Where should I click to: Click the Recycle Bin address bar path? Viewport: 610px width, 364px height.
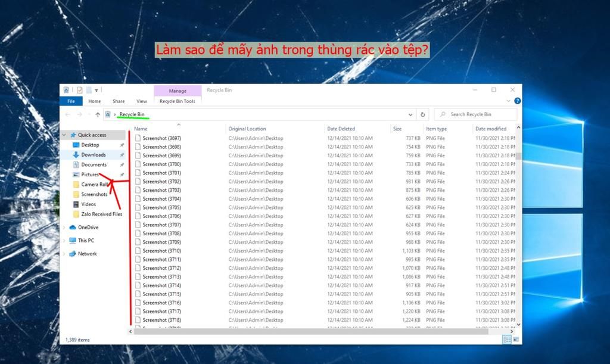(132, 114)
